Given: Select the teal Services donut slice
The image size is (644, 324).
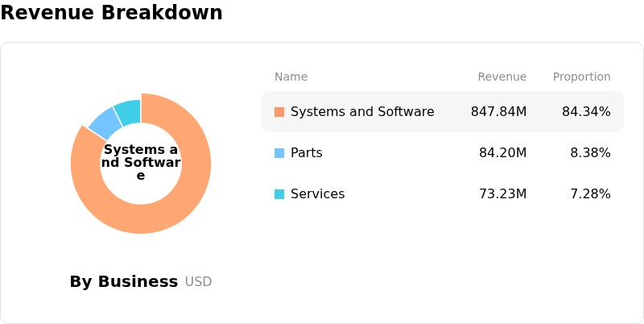Looking at the screenshot, I should click(128, 112).
